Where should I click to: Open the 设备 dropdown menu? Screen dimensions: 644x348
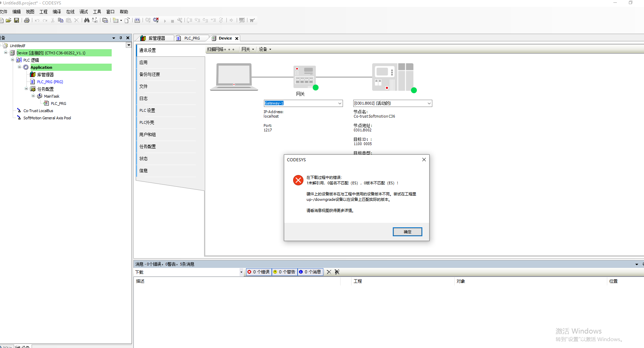coord(265,49)
